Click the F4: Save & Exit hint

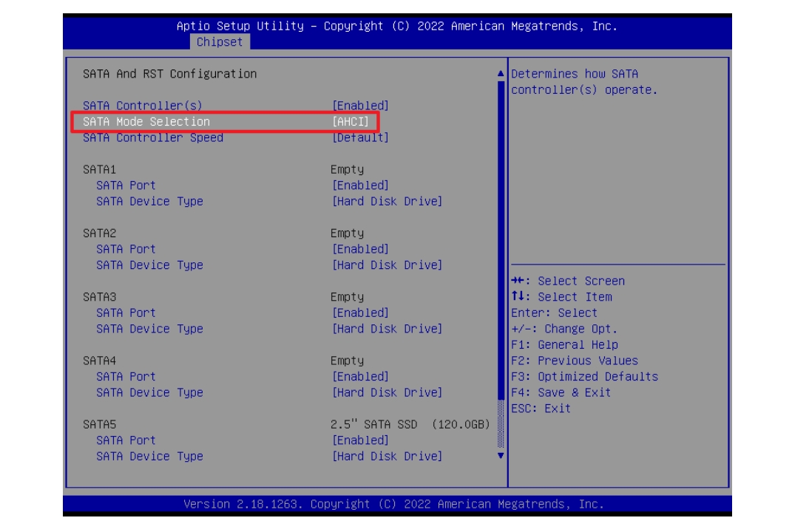pyautogui.click(x=561, y=392)
